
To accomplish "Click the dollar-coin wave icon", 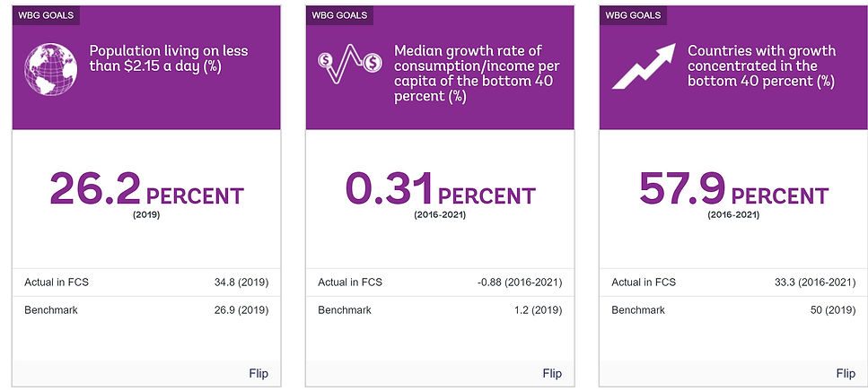I will (x=346, y=67).
